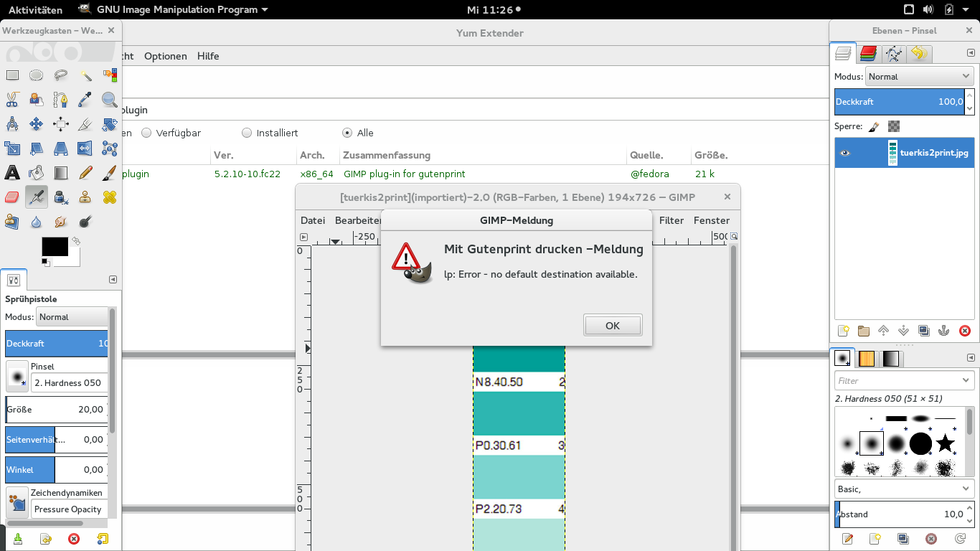Select the Eraser tool
980x551 pixels.
[12, 197]
